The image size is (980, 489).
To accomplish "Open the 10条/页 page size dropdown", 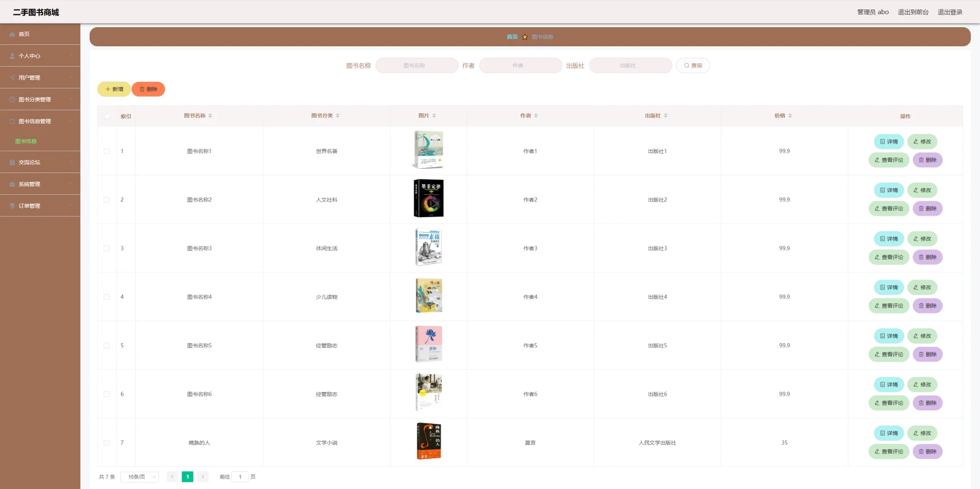I will point(140,477).
